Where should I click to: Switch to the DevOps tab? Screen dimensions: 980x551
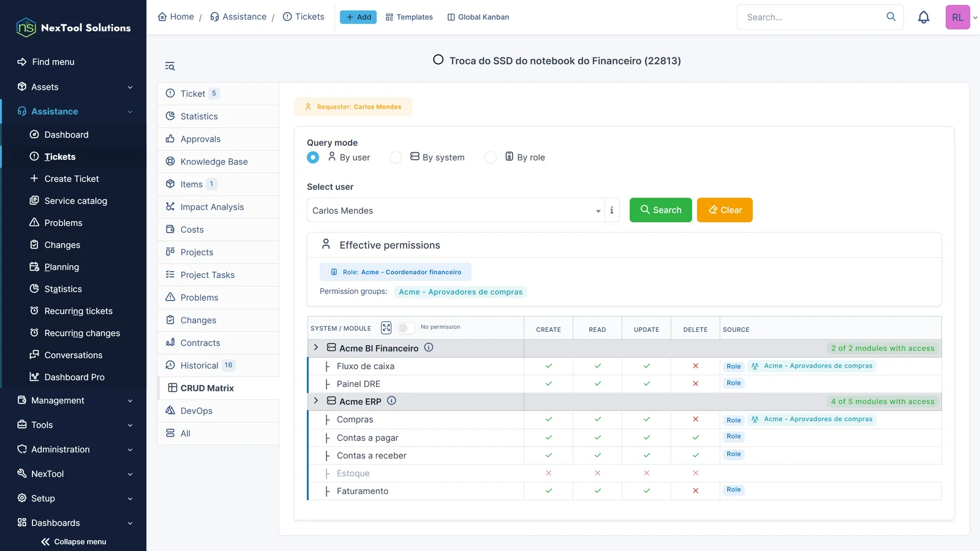click(218, 411)
